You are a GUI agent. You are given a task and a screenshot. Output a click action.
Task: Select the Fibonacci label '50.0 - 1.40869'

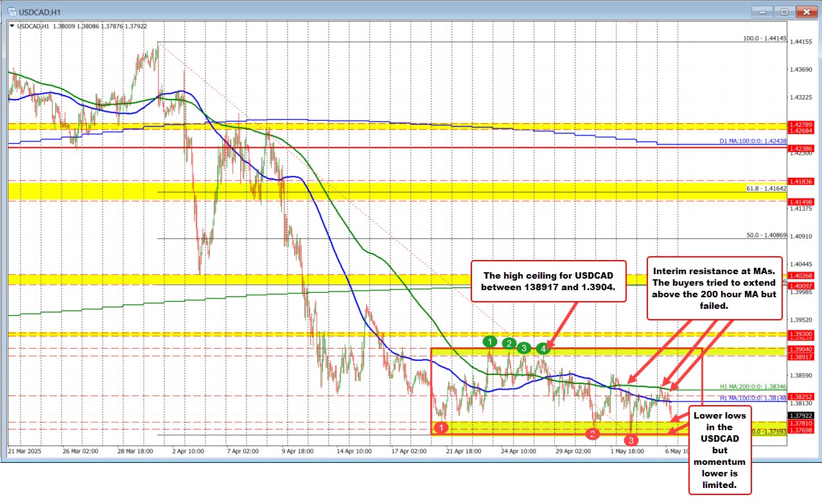[x=767, y=236]
